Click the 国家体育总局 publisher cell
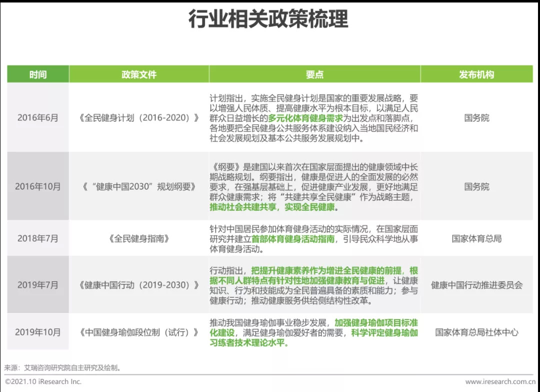 [476, 239]
